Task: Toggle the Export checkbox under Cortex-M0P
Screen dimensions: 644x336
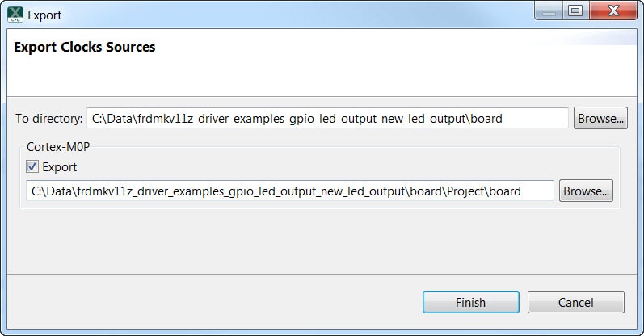Action: pyautogui.click(x=32, y=167)
